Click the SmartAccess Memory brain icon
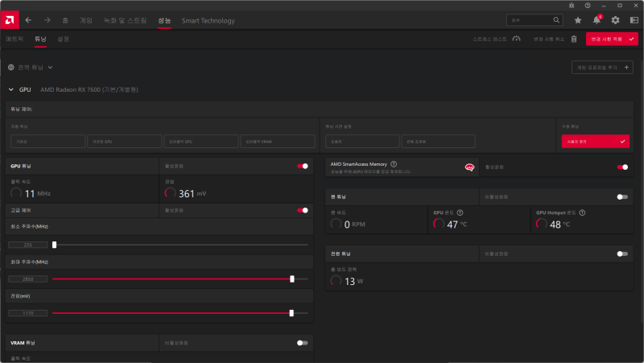The width and height of the screenshot is (644, 363). tap(469, 167)
